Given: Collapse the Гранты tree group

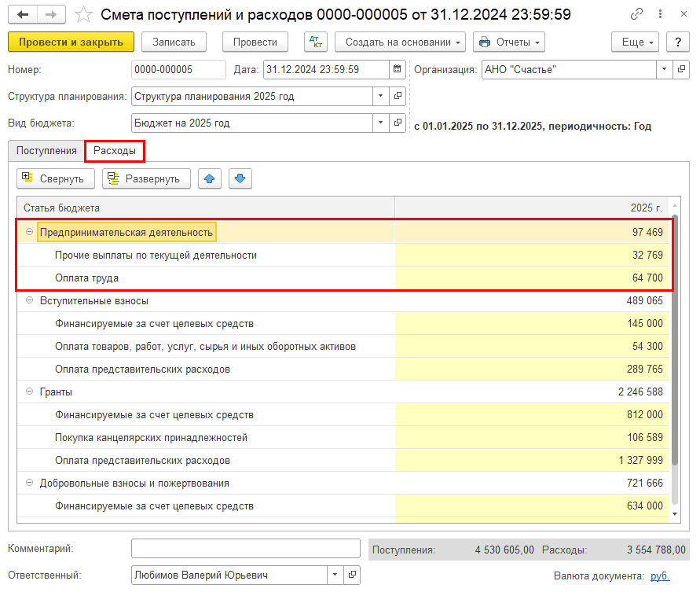Looking at the screenshot, I should point(30,392).
